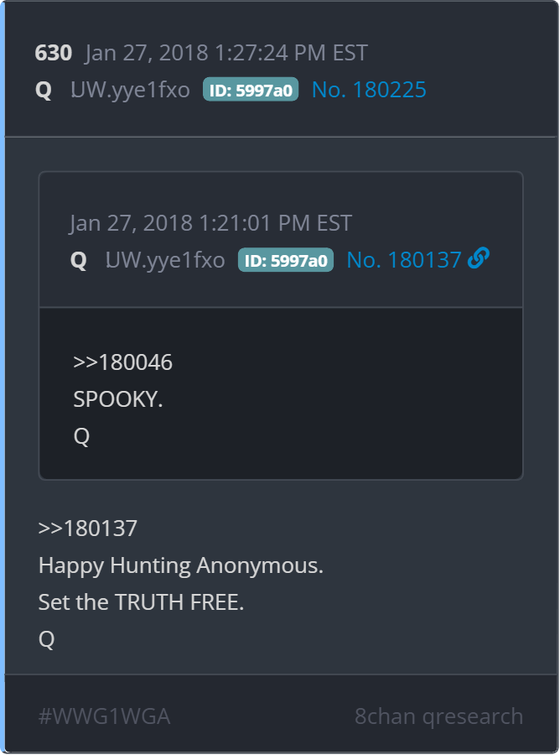Click the bold Q author name in top header
Screen dimensions: 560x755
[44, 90]
